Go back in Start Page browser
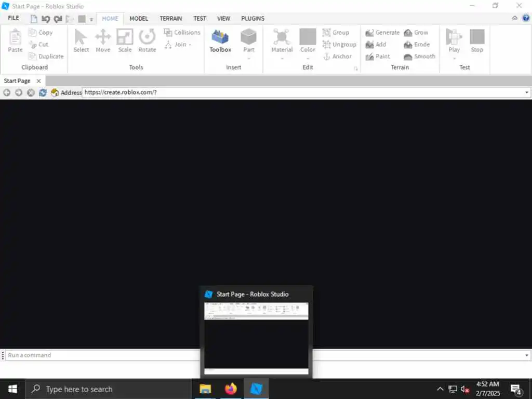 [7, 92]
